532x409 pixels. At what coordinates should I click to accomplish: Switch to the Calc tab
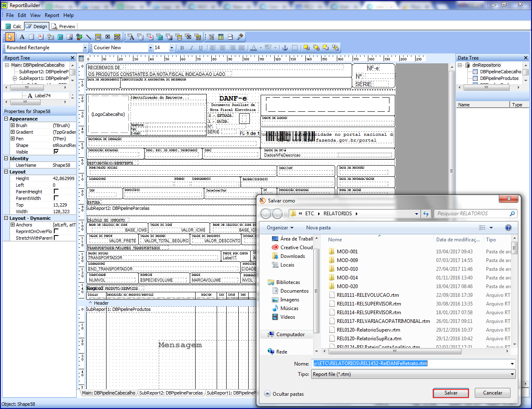(14, 26)
